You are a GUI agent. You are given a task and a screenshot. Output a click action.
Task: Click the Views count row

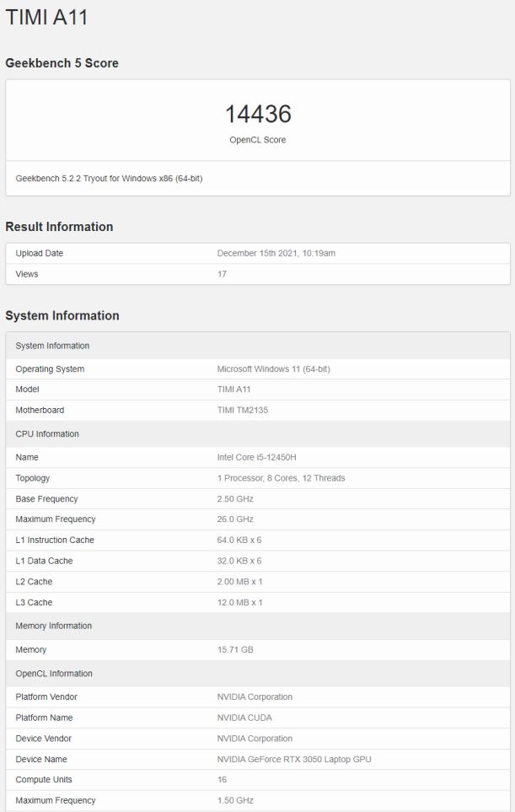[258, 274]
